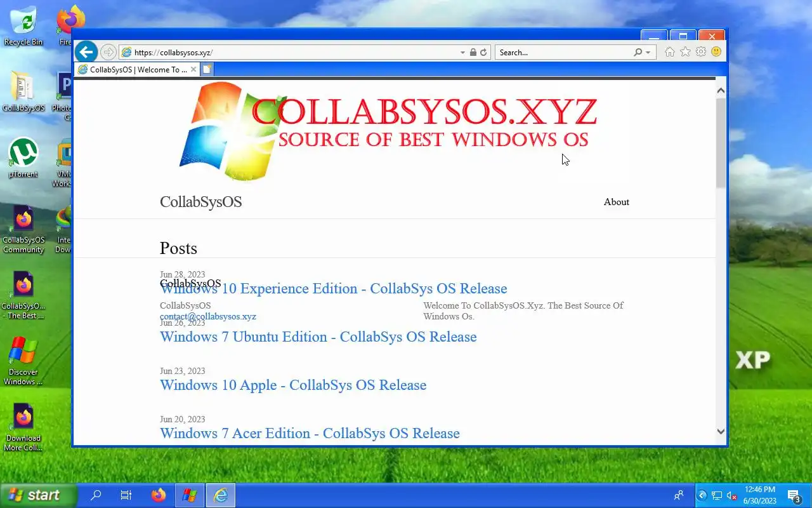Close the CollabSysOS browser tab
Screen dimensions: 812x508
[x=193, y=69]
